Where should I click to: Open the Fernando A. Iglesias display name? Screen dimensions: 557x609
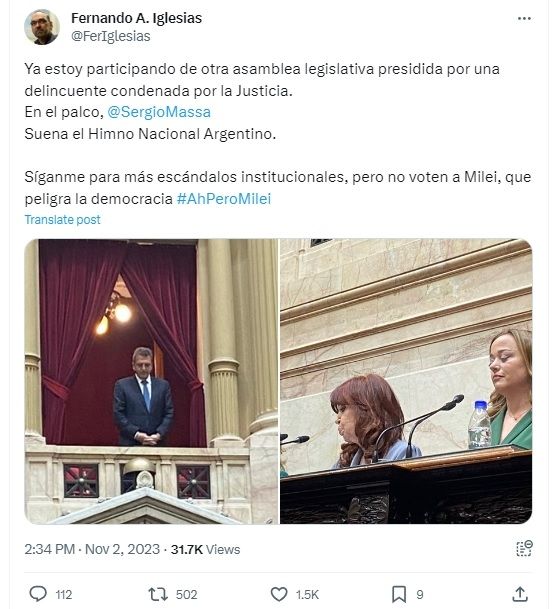click(x=136, y=18)
